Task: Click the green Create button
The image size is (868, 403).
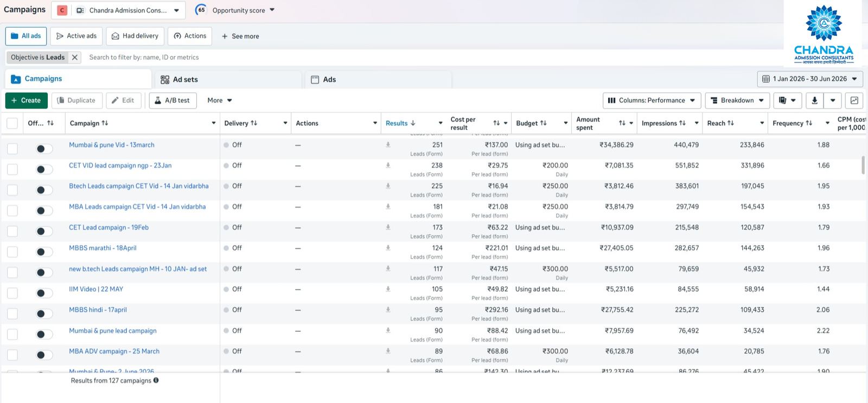Action: [26, 100]
